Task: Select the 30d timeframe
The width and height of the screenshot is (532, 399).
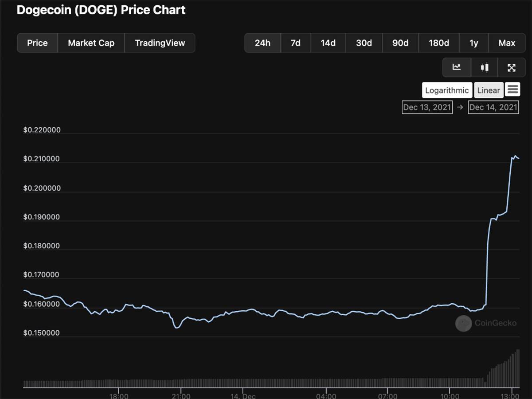Action: [x=364, y=43]
